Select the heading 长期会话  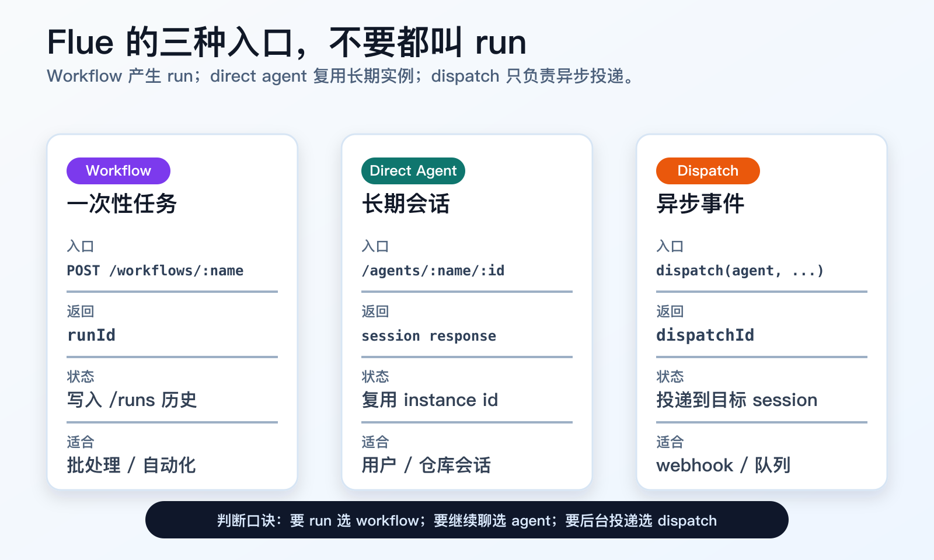click(406, 204)
